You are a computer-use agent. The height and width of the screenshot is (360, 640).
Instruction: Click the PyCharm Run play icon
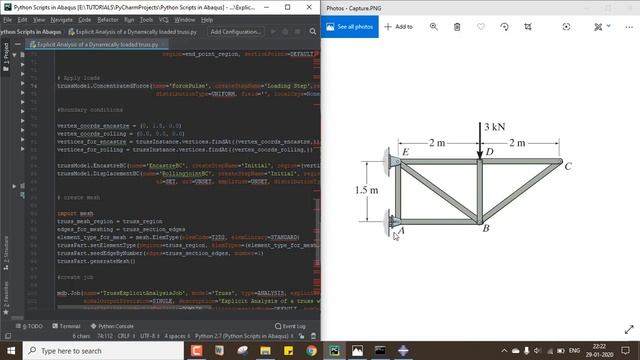pyautogui.click(x=273, y=31)
